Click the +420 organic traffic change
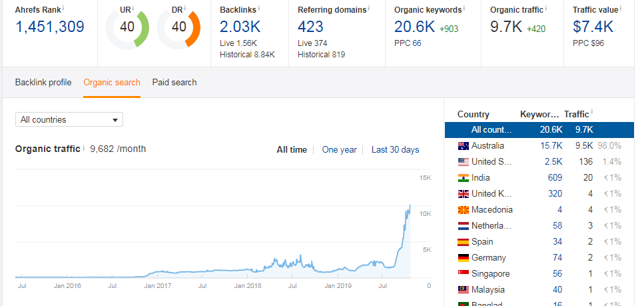This screenshot has height=306, width=644. pyautogui.click(x=536, y=29)
